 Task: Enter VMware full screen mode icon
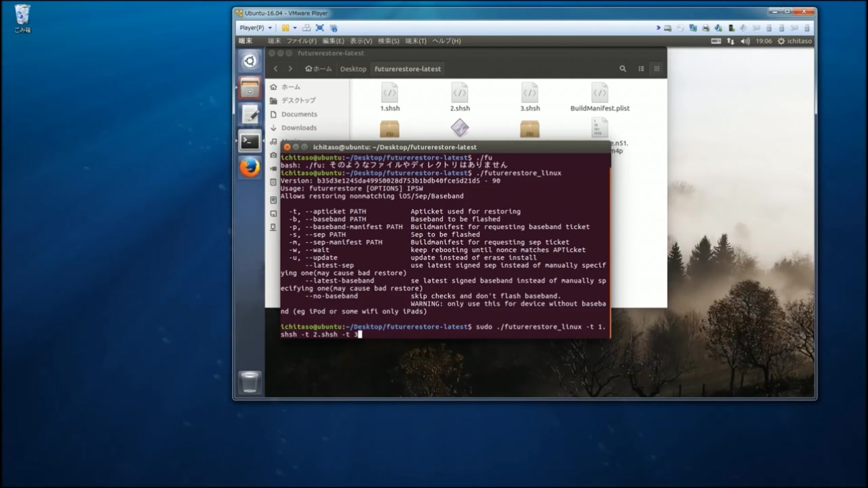click(x=320, y=28)
